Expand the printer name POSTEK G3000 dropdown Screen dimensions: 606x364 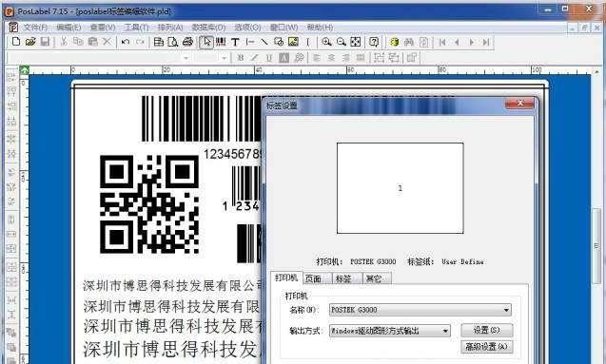click(x=506, y=310)
